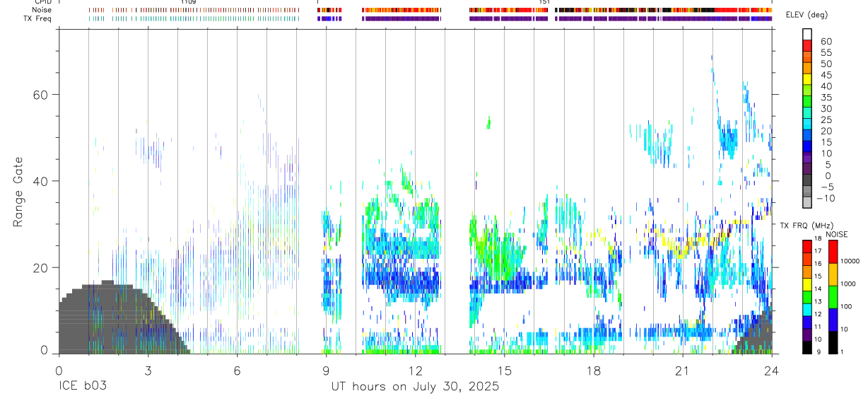
Task: Click y-axis tick label '40' on Range Gate axis
Action: pyautogui.click(x=40, y=181)
